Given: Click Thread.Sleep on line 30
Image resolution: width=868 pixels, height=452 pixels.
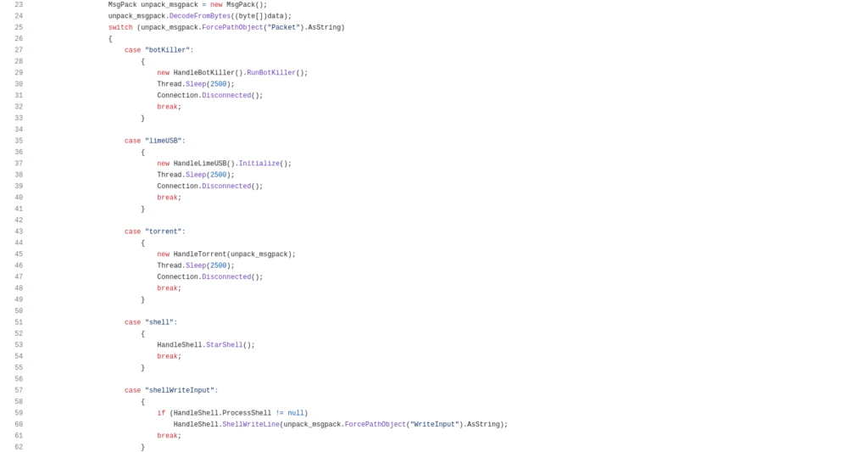Looking at the screenshot, I should click(x=181, y=84).
